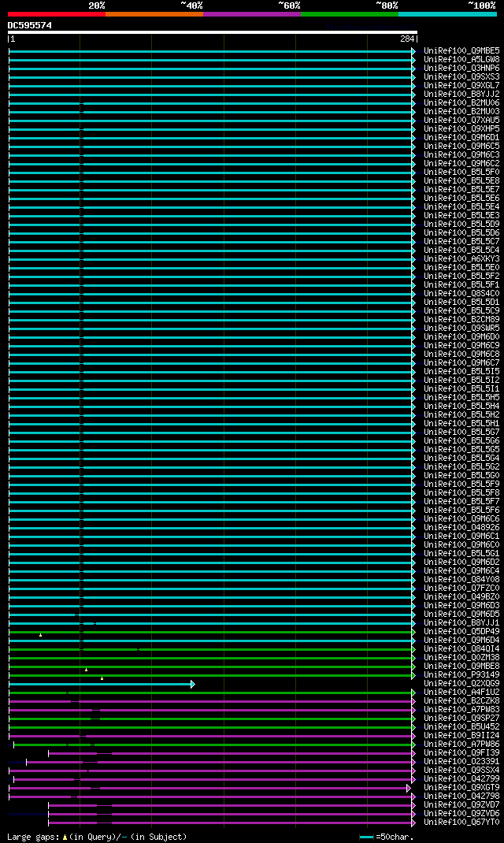Click UniRef100_Q9M6D4 hit label

point(461,641)
